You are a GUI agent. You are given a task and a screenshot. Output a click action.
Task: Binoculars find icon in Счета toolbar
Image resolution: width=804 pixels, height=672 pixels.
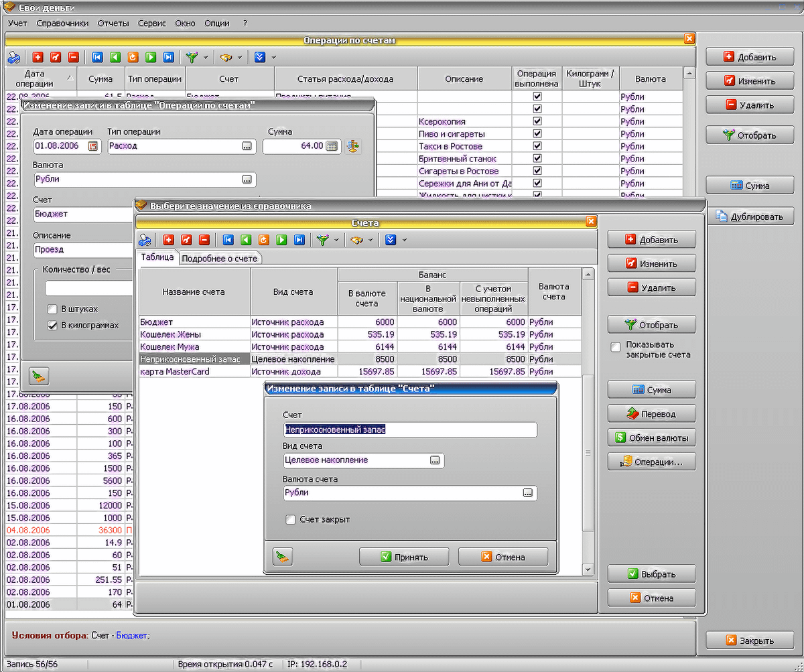356,240
